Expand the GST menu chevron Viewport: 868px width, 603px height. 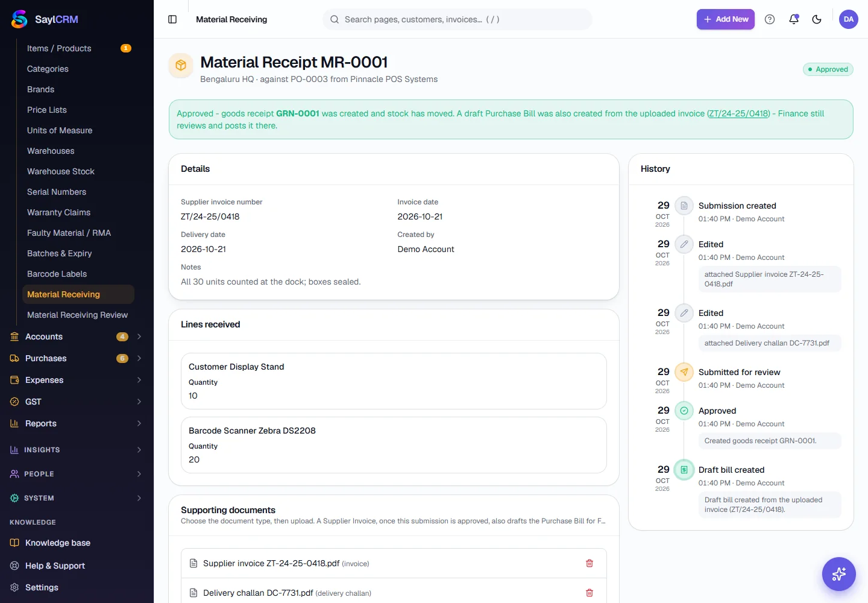(x=139, y=402)
